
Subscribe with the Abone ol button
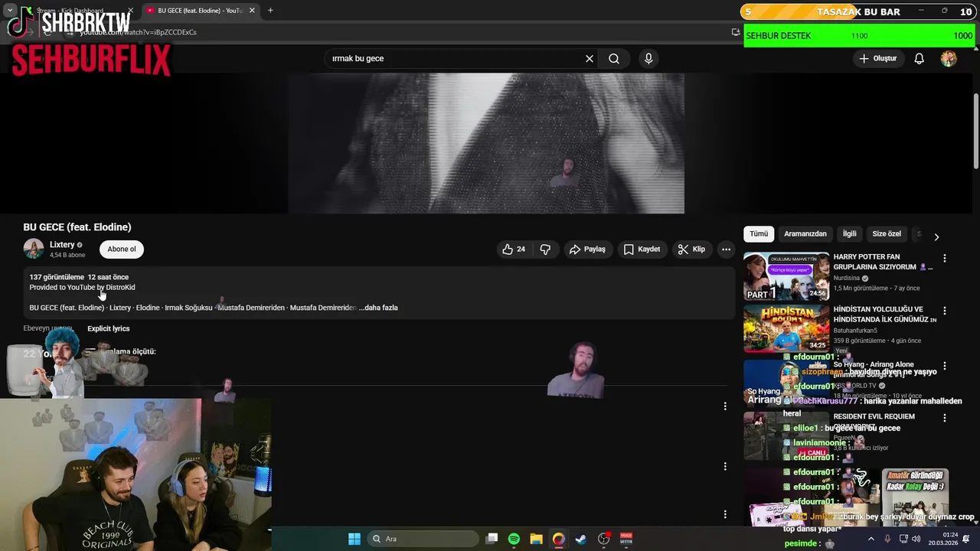(122, 249)
